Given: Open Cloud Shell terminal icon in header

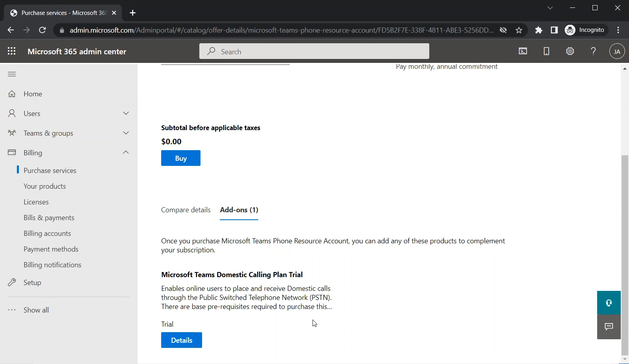Looking at the screenshot, I should [x=523, y=51].
